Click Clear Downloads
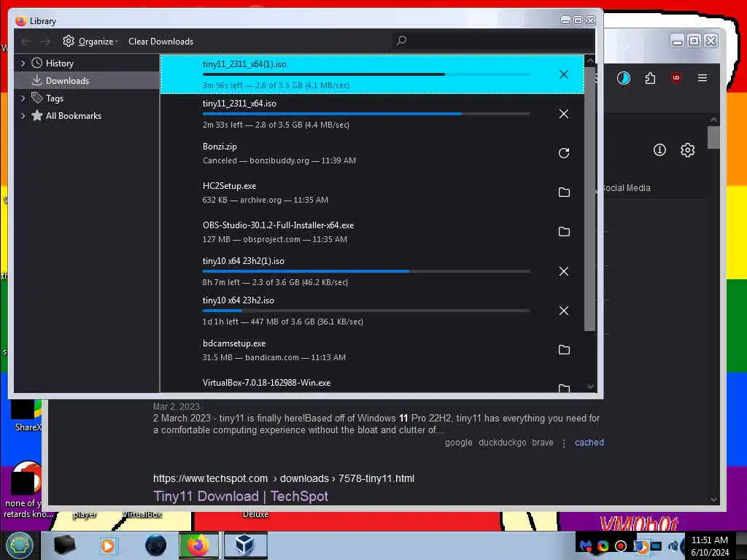 160,42
